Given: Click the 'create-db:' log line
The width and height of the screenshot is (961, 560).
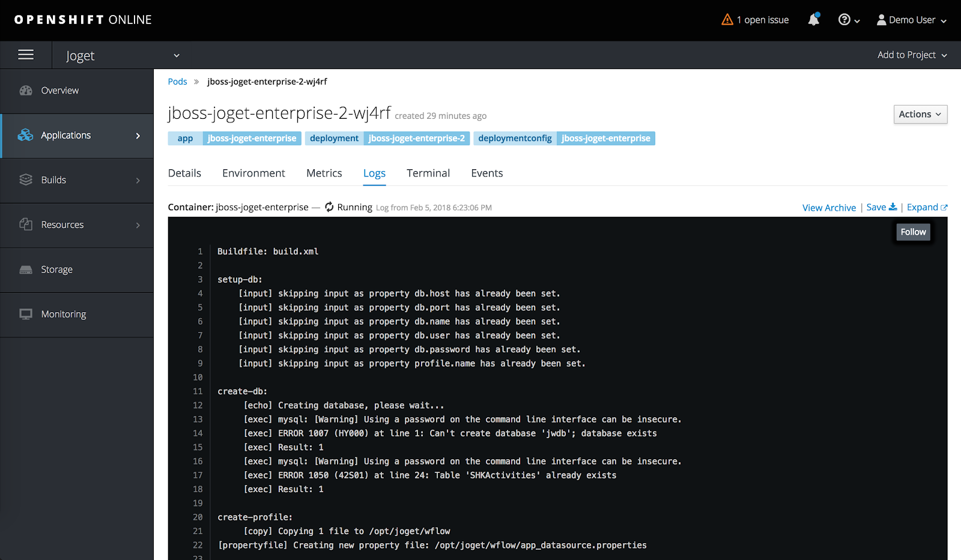Looking at the screenshot, I should pyautogui.click(x=242, y=391).
